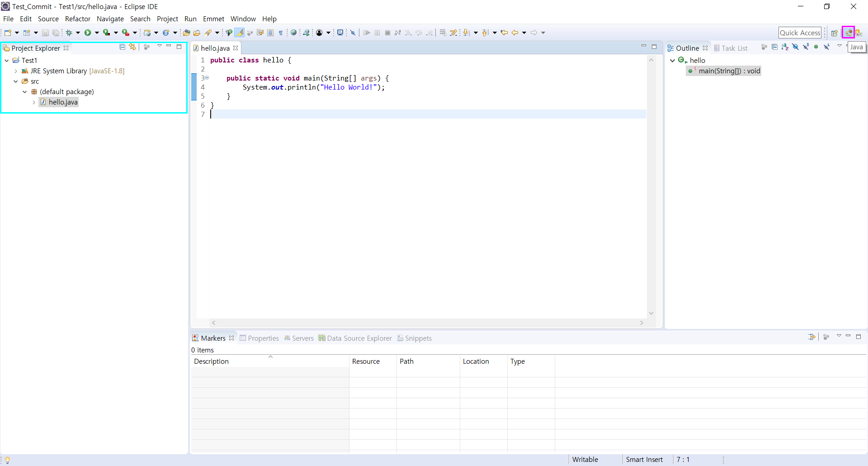
Task: Open the Refactor menu
Action: pos(78,19)
